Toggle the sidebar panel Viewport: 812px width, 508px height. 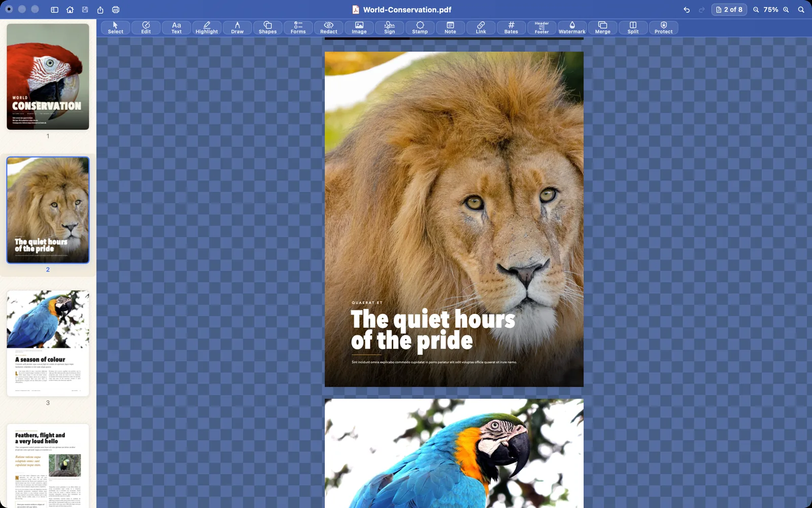click(x=54, y=10)
